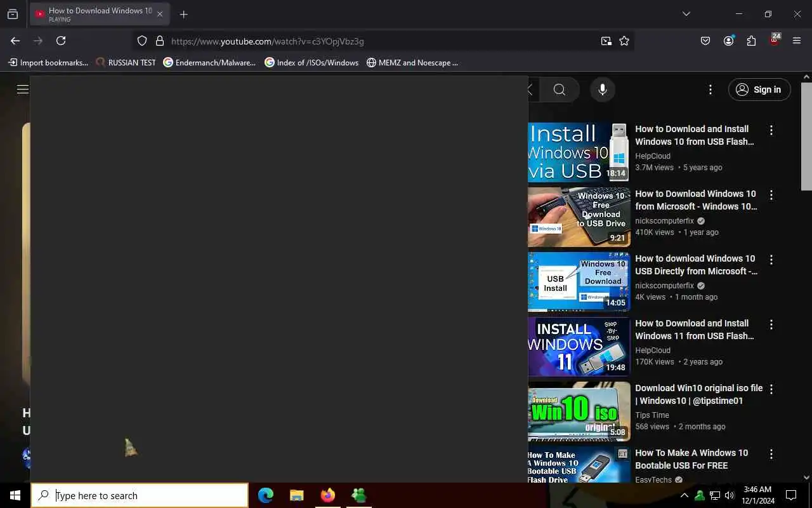Close the How to Download Windows 10 tab

click(x=160, y=14)
